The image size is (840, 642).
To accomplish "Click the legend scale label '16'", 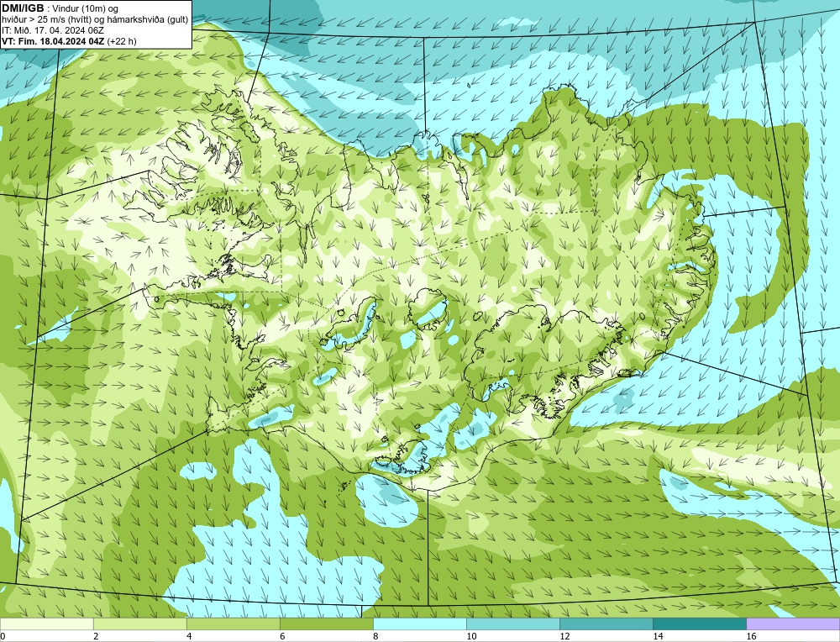I will [x=750, y=636].
